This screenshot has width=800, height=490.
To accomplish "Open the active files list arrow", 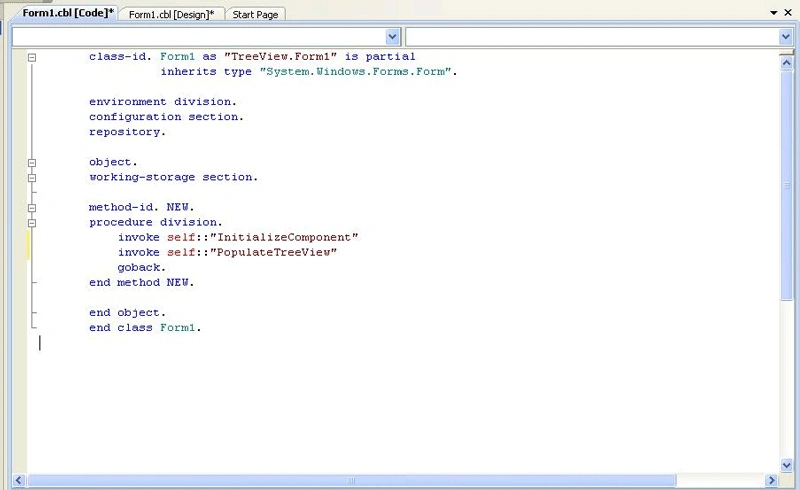I will tap(773, 12).
